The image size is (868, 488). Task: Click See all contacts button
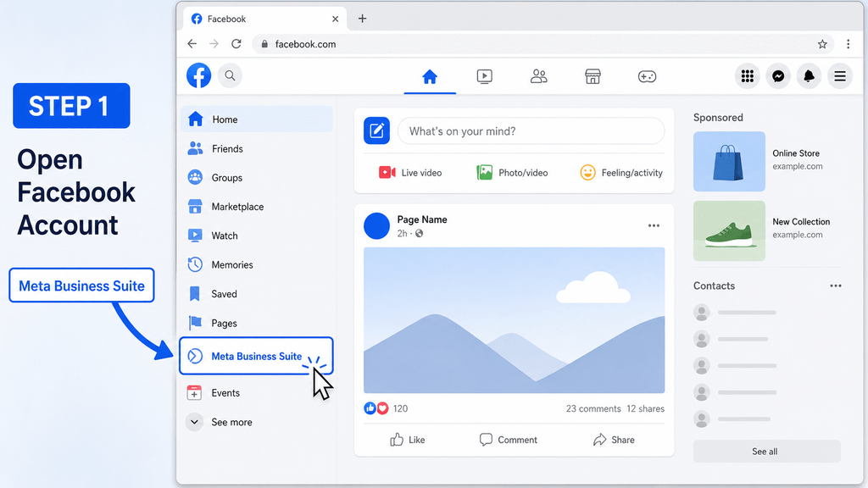[766, 451]
